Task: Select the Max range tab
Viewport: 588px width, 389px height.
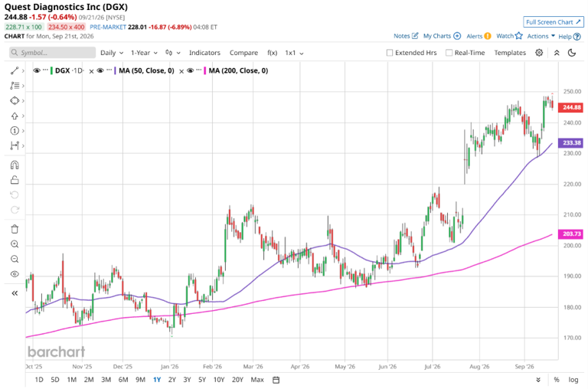Action: pos(257,380)
